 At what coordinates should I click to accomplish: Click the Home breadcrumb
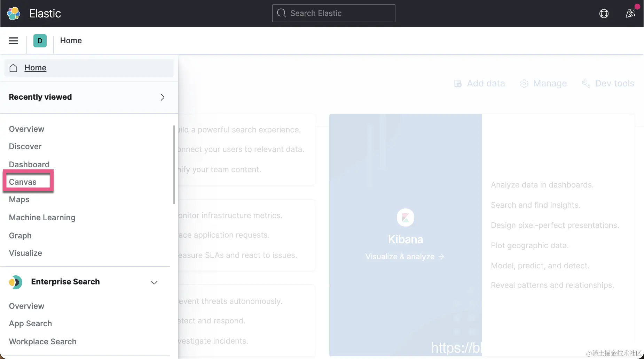click(71, 41)
